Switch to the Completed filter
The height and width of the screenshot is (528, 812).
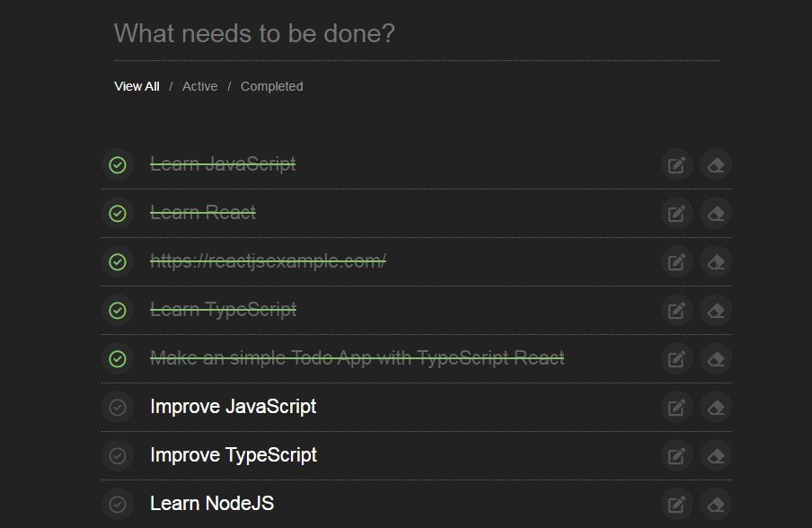point(271,86)
